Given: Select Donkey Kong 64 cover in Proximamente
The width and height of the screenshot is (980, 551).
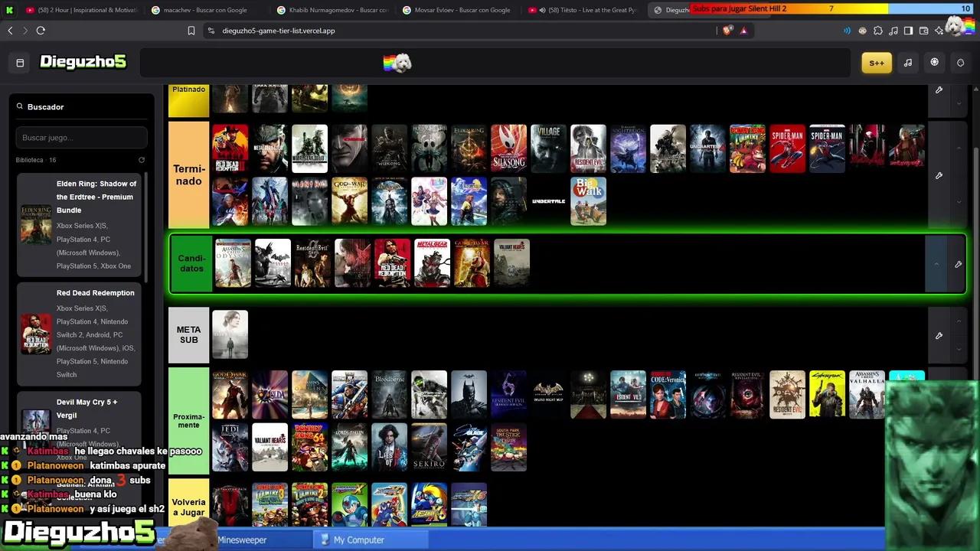Looking at the screenshot, I should pyautogui.click(x=310, y=448).
